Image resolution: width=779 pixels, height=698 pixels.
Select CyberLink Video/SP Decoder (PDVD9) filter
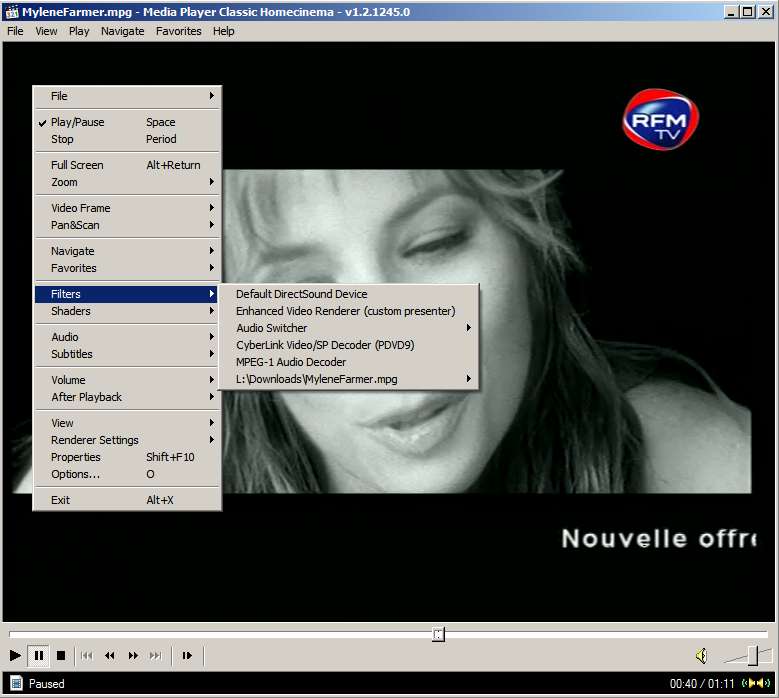click(x=325, y=345)
